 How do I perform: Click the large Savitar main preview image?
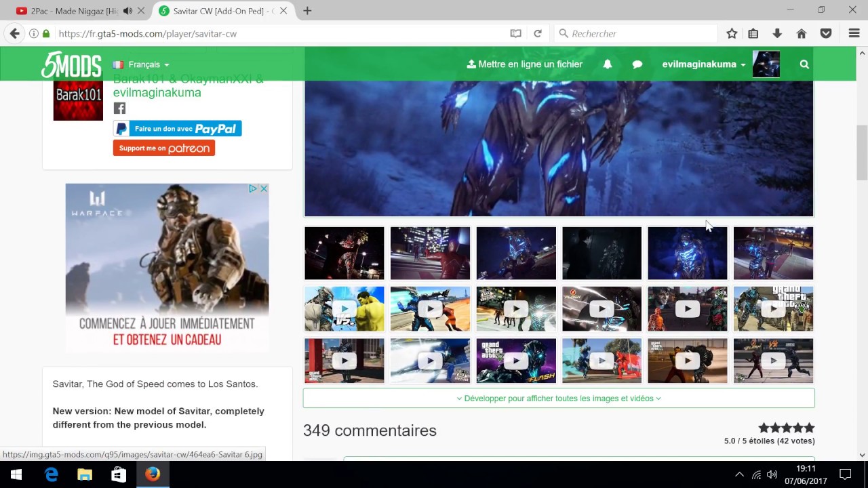[x=559, y=148]
